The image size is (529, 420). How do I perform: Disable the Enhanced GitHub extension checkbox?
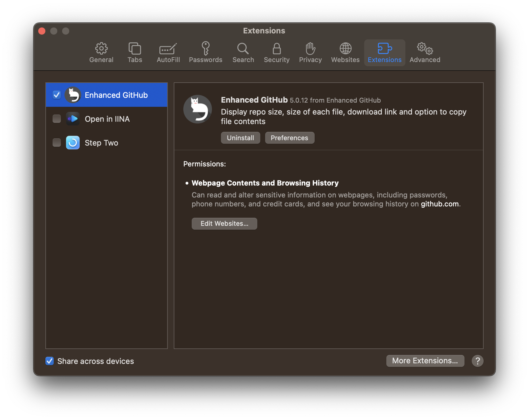pyautogui.click(x=57, y=95)
